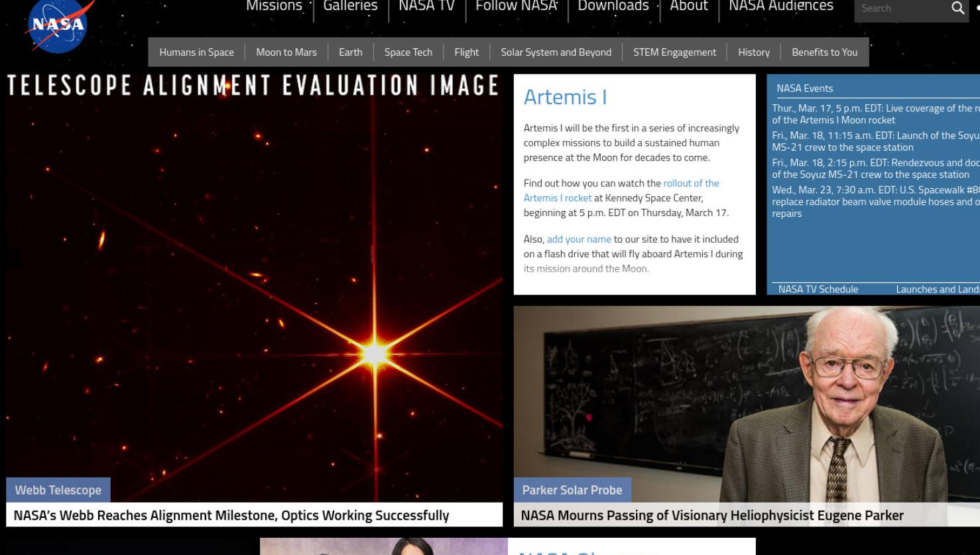Select the Flight topic
Image resolution: width=980 pixels, height=555 pixels.
(x=467, y=52)
